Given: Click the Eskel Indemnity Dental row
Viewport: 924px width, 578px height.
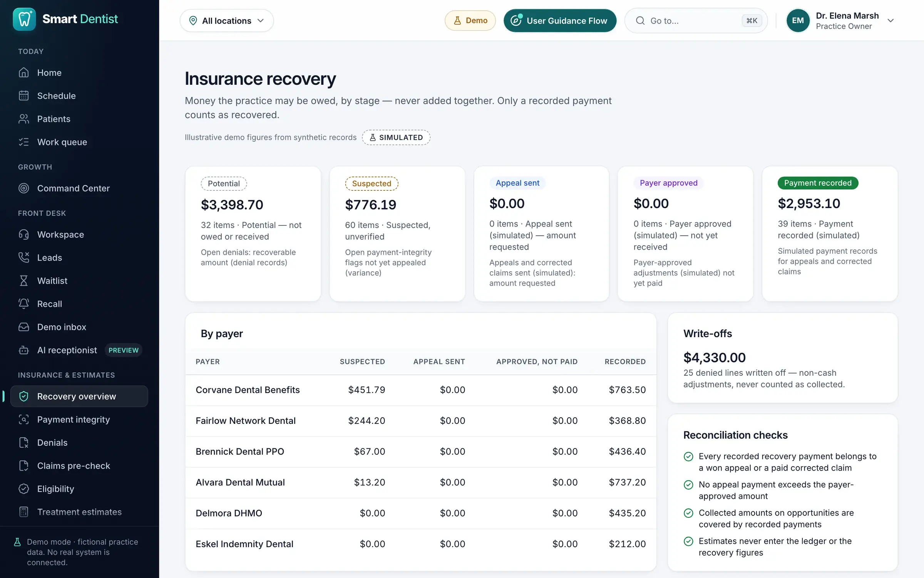Looking at the screenshot, I should click(x=421, y=544).
